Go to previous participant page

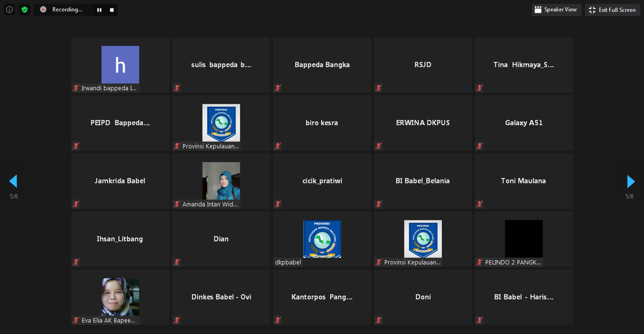coord(13,182)
